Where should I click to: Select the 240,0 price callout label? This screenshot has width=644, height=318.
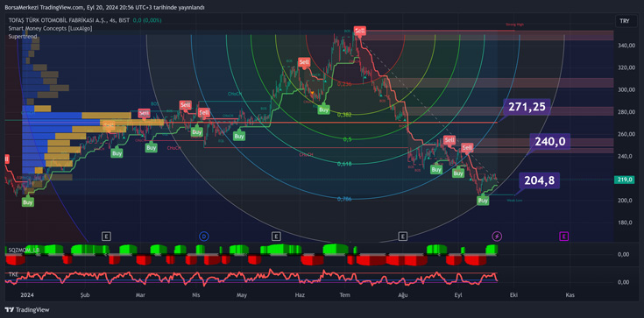(550, 142)
